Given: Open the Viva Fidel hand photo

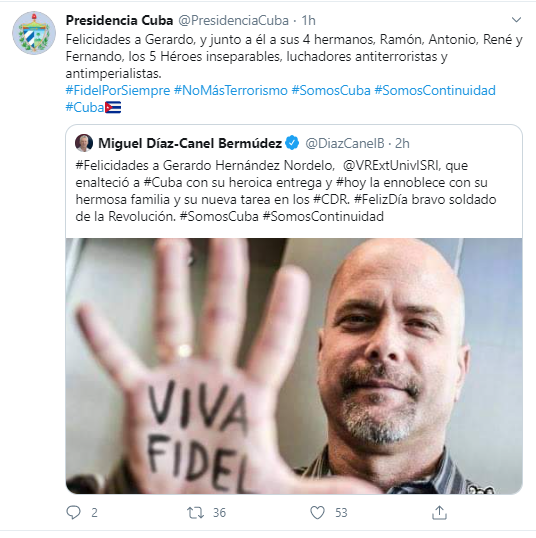Looking at the screenshot, I should tap(294, 366).
